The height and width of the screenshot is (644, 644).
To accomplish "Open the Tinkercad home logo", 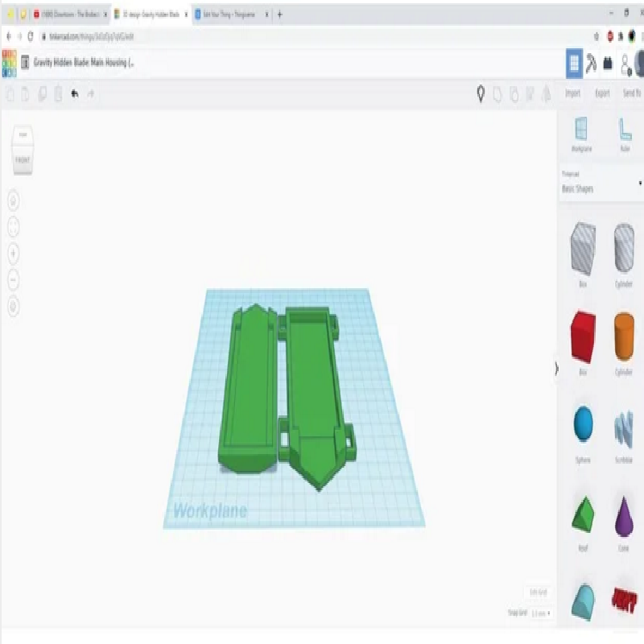I will click(x=9, y=64).
